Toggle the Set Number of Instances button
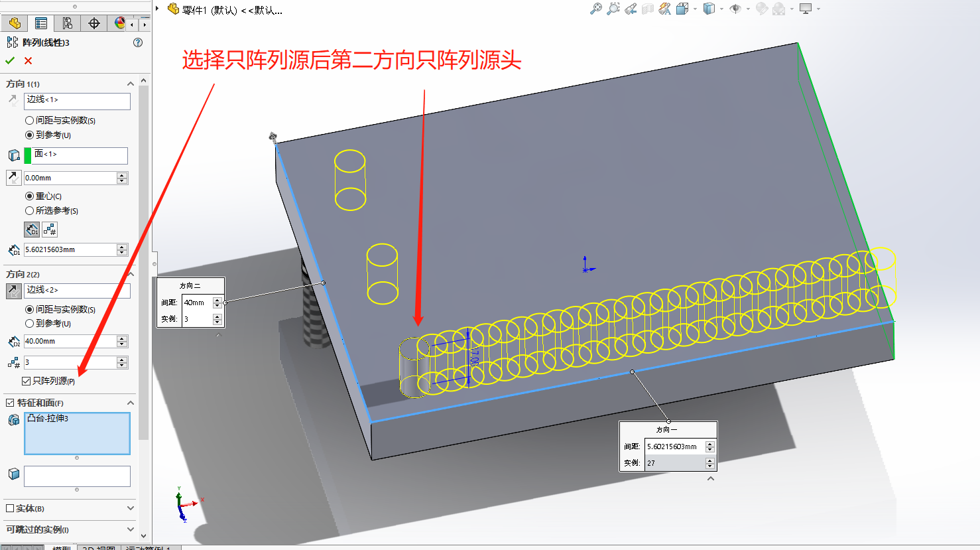 (50, 230)
